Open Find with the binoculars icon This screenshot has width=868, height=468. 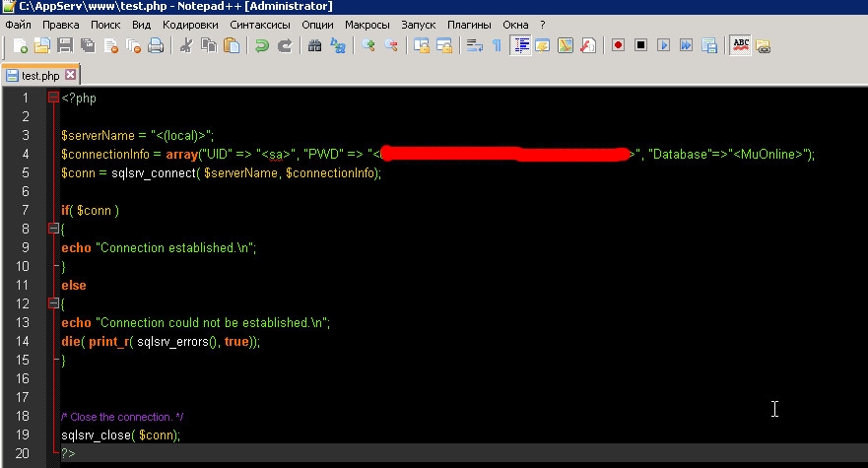point(315,45)
